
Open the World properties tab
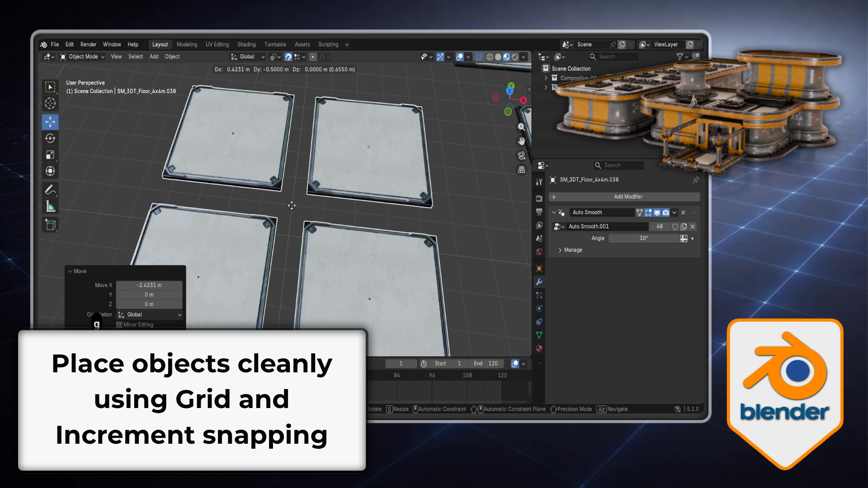(539, 252)
